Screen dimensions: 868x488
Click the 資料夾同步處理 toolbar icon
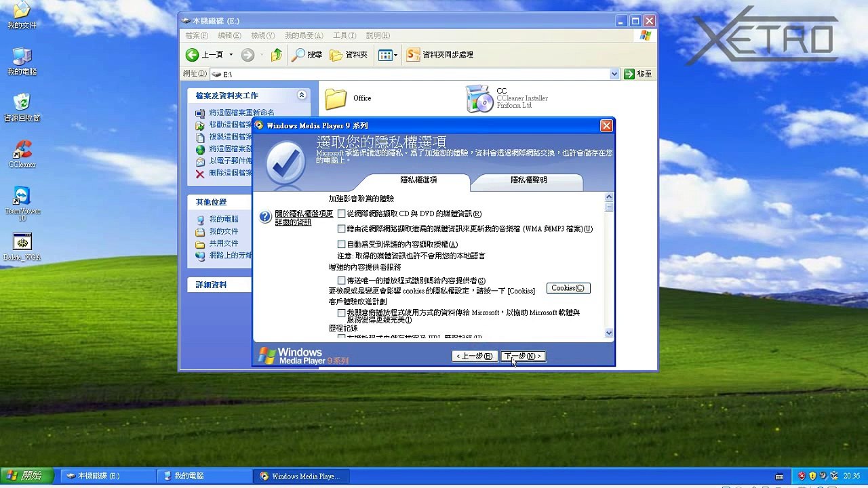point(413,55)
